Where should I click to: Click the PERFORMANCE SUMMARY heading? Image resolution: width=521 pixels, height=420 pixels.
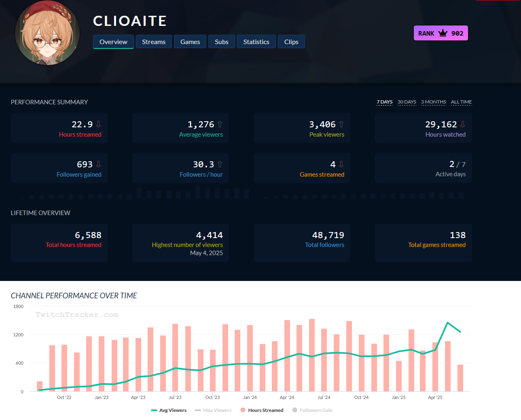point(49,102)
